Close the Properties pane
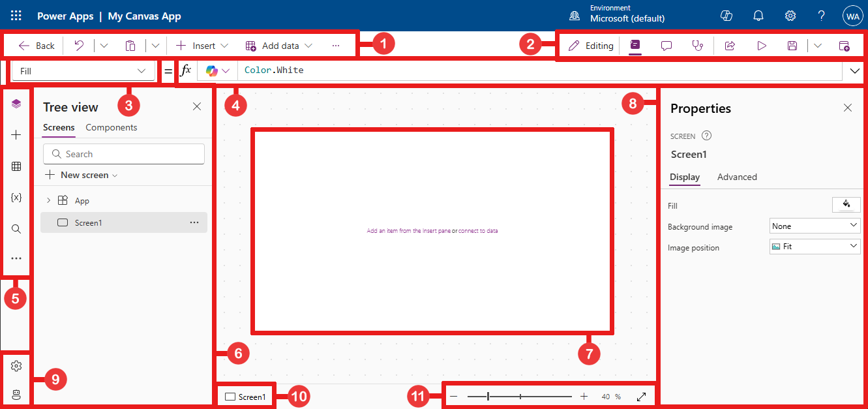Screen dimensions: 868x409 point(848,108)
